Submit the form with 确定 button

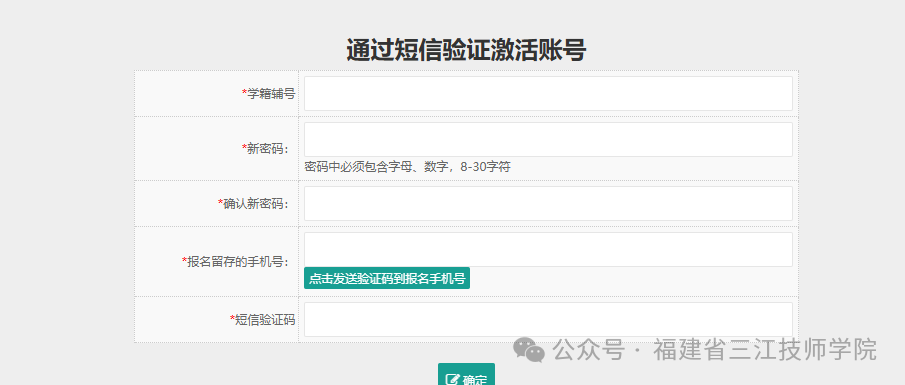tap(466, 375)
